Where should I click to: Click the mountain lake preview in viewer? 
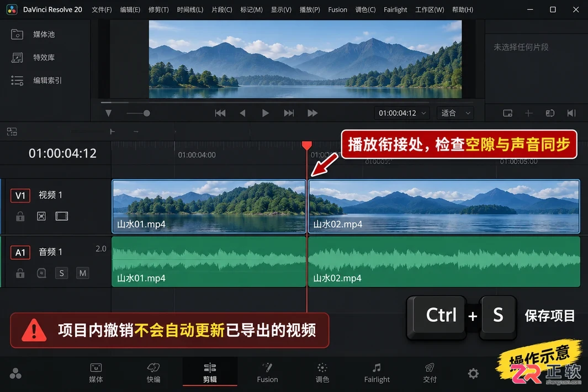(305, 59)
